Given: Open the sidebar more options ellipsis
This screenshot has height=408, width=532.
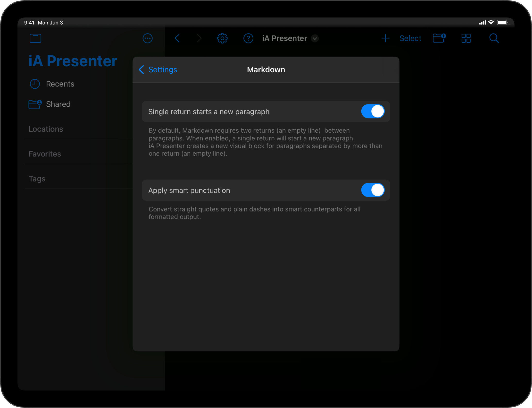Looking at the screenshot, I should [148, 38].
